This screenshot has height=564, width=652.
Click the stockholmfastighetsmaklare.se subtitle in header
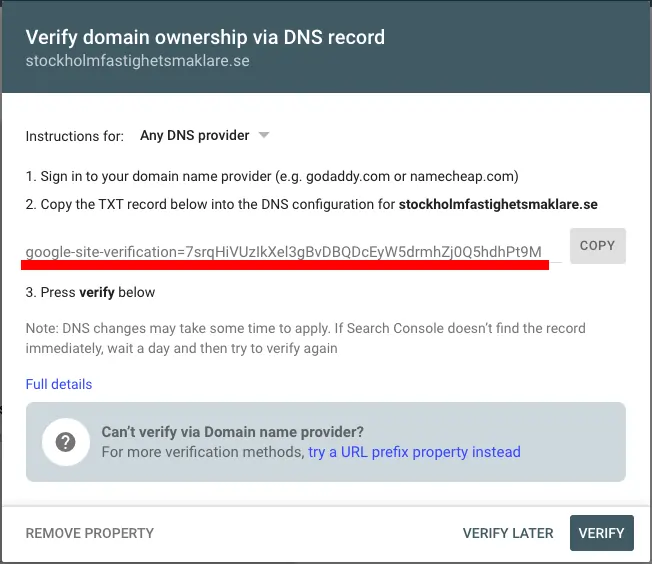point(138,61)
